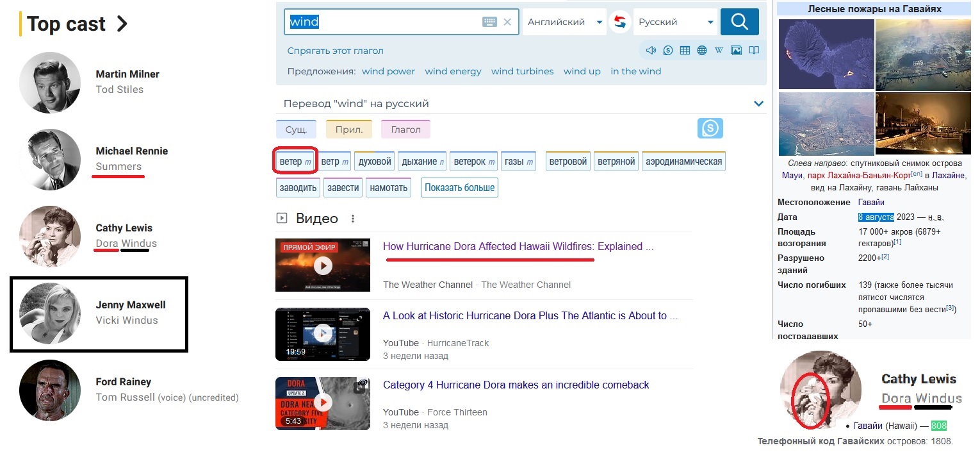This screenshot has height=459, width=980.
Task: Select the wind turbines suggestion
Action: pos(523,71)
